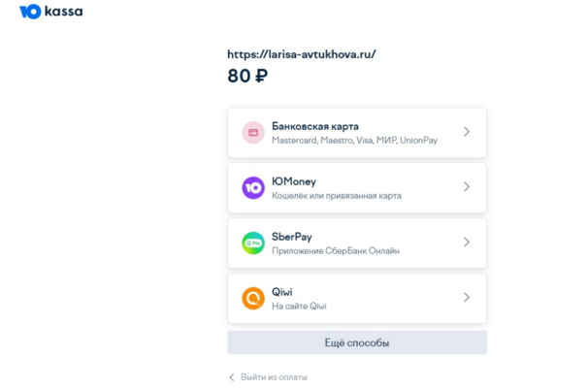
Task: Select ЮMoney payment method title
Action: (294, 181)
